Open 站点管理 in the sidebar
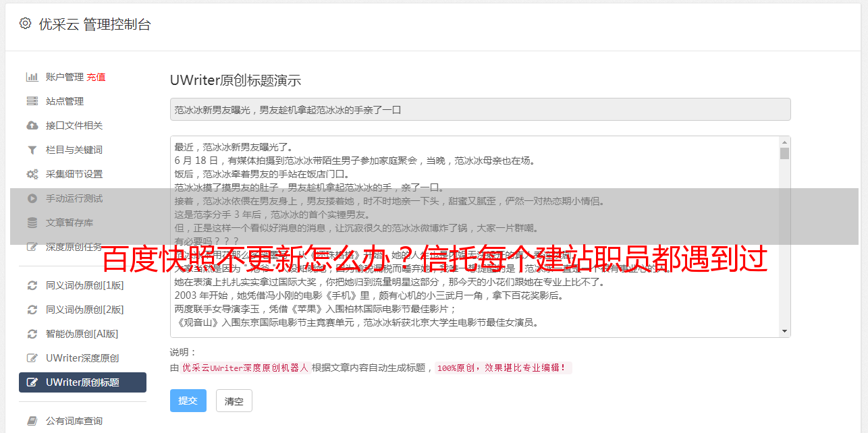The image size is (868, 433). (x=65, y=101)
